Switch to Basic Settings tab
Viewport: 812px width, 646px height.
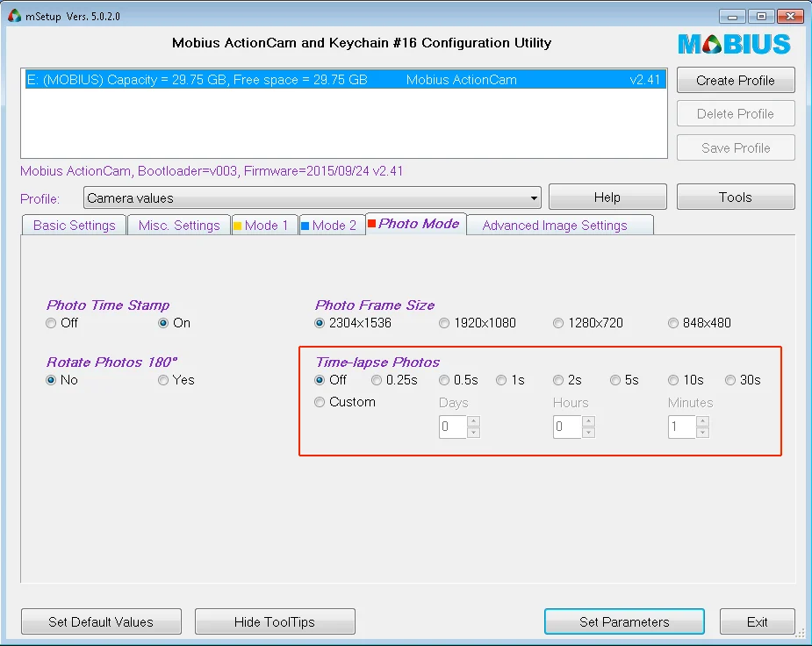(x=74, y=226)
